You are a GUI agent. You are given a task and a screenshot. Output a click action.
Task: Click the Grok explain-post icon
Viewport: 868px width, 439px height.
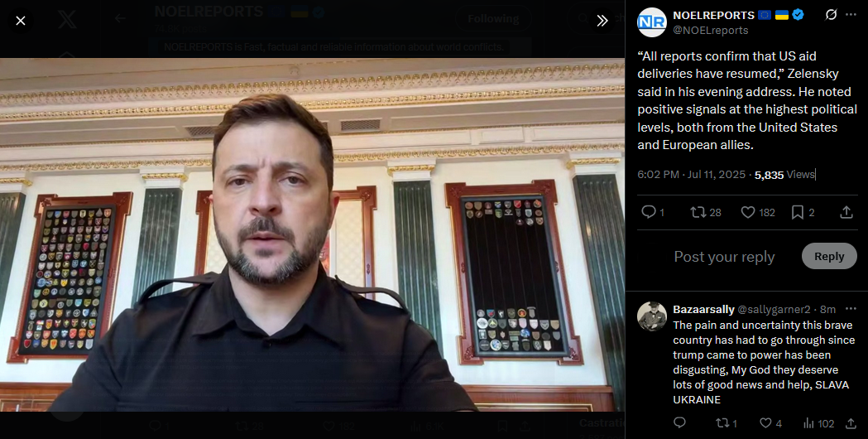(x=831, y=15)
